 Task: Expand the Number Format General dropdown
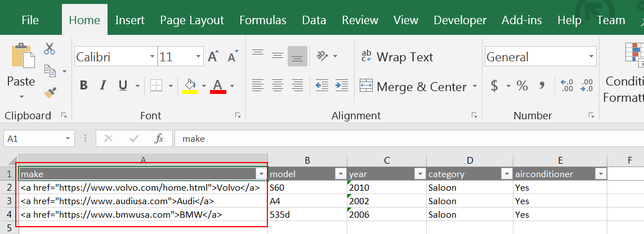pyautogui.click(x=591, y=57)
